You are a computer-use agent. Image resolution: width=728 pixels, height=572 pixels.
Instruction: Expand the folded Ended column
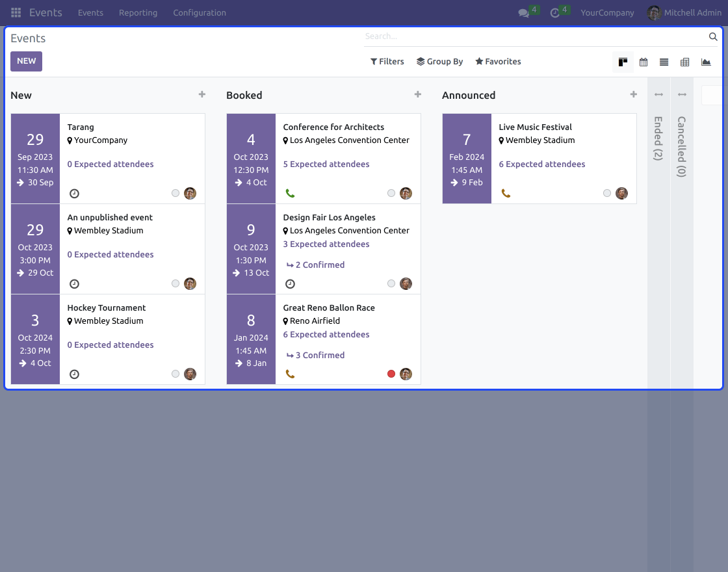pyautogui.click(x=658, y=130)
